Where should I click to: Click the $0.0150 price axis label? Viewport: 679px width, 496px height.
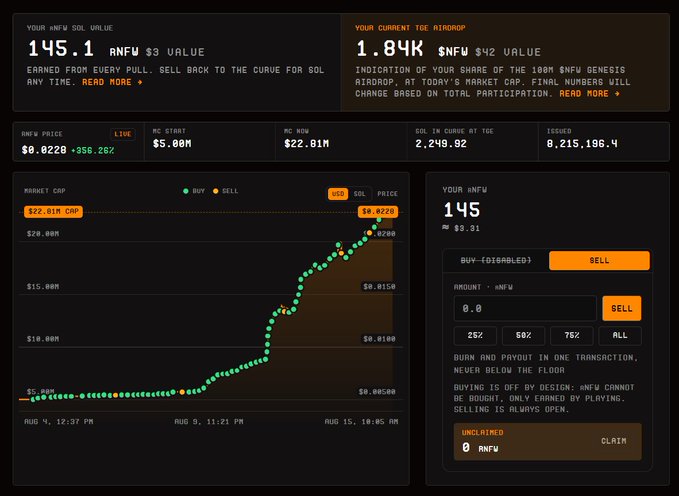point(379,286)
